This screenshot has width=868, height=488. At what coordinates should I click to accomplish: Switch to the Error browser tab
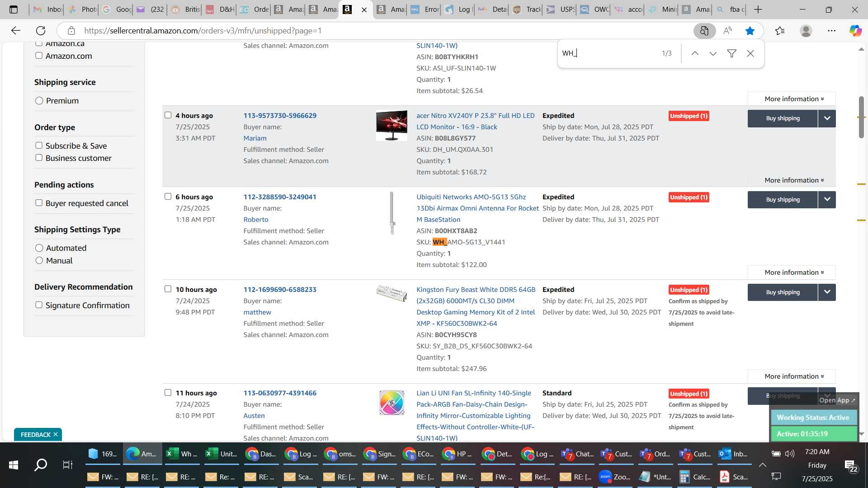click(425, 9)
